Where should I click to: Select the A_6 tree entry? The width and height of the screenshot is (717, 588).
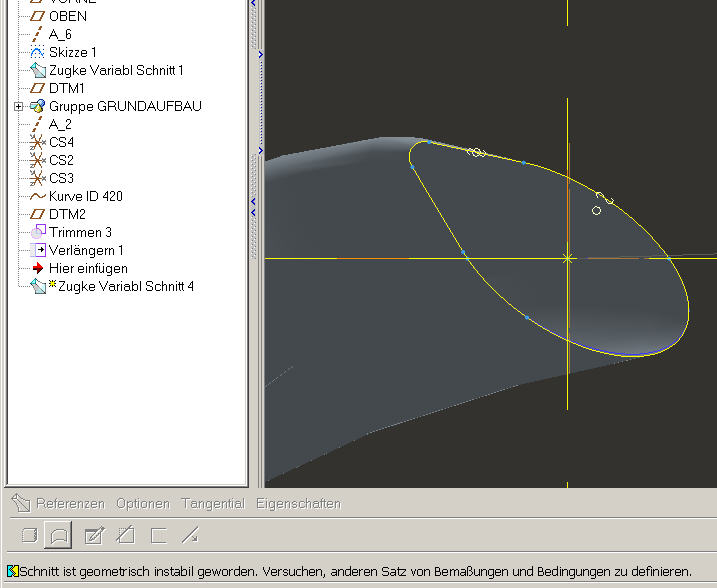(x=60, y=34)
